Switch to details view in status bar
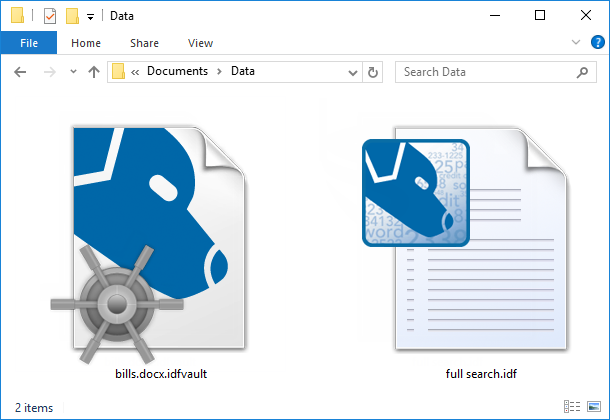The height and width of the screenshot is (420, 610). (572, 407)
